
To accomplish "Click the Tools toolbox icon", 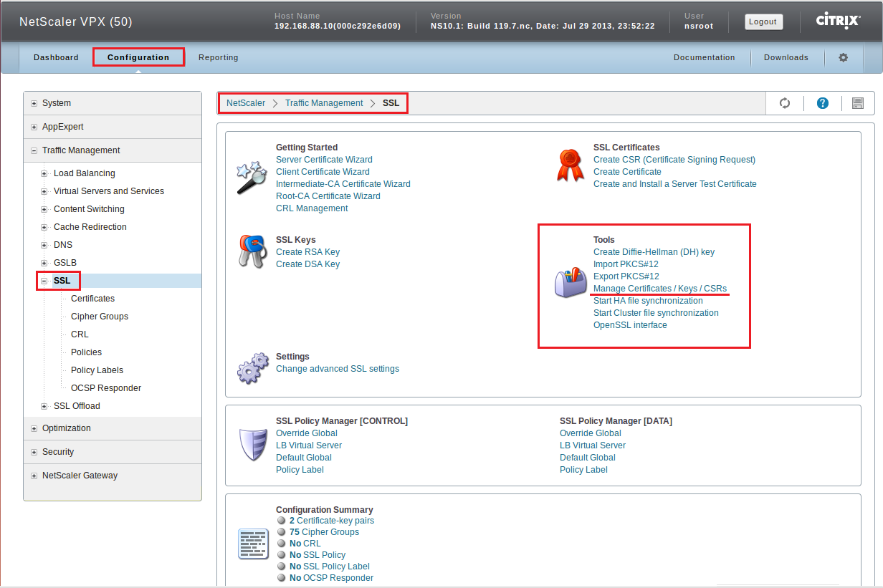I will pyautogui.click(x=571, y=283).
